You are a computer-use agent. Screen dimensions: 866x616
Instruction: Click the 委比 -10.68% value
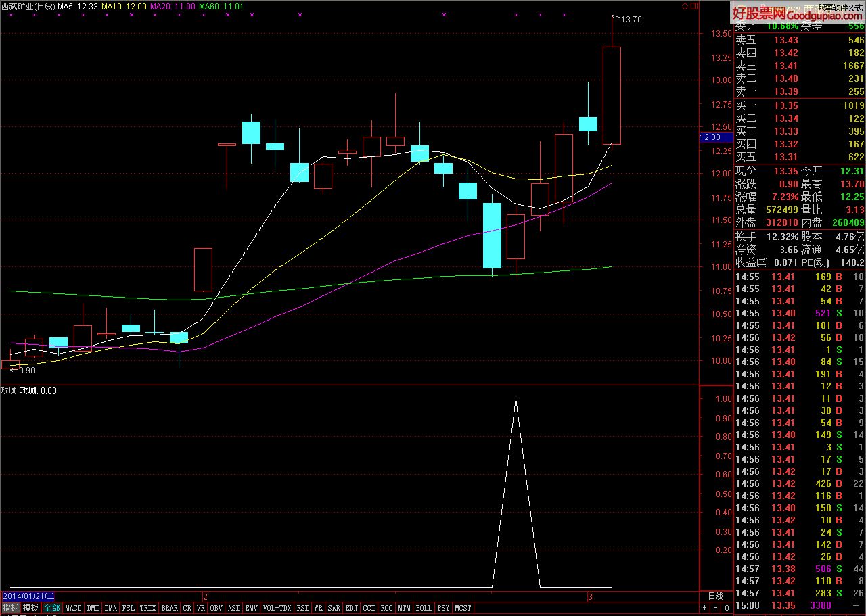[x=781, y=26]
